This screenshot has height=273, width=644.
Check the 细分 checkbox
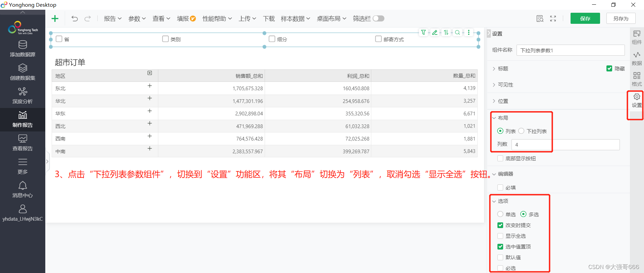(x=272, y=39)
